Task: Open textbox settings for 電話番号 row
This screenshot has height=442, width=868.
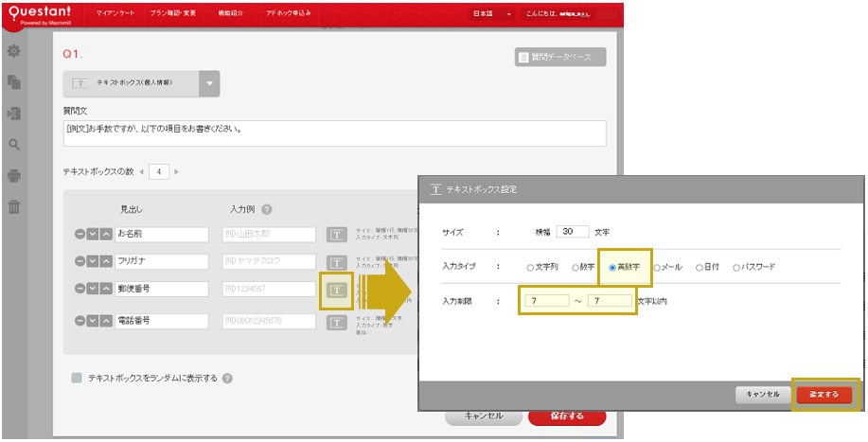Action: click(x=336, y=322)
